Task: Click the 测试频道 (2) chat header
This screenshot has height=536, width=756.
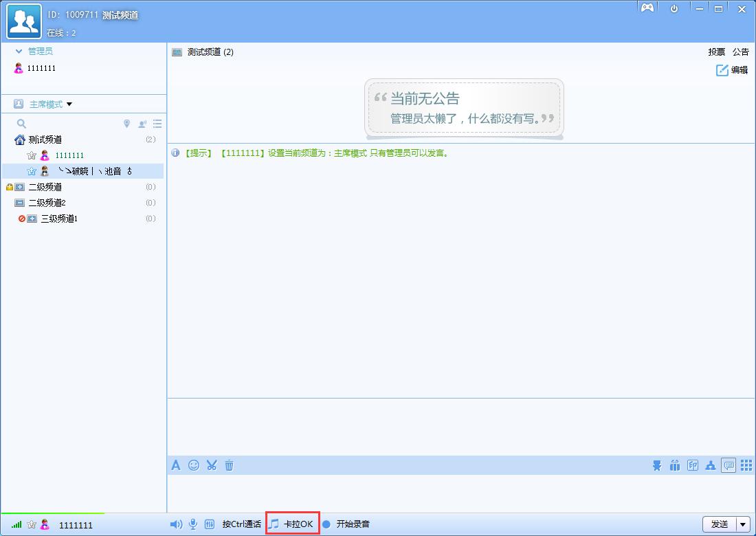Action: (x=210, y=52)
